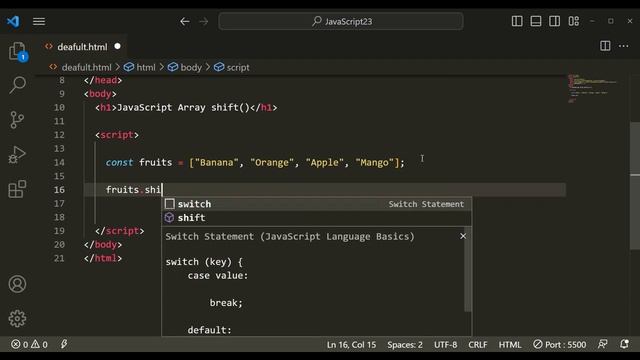Click the JavaScript Array shift() heading text
The image size is (640, 360).
coord(183,107)
